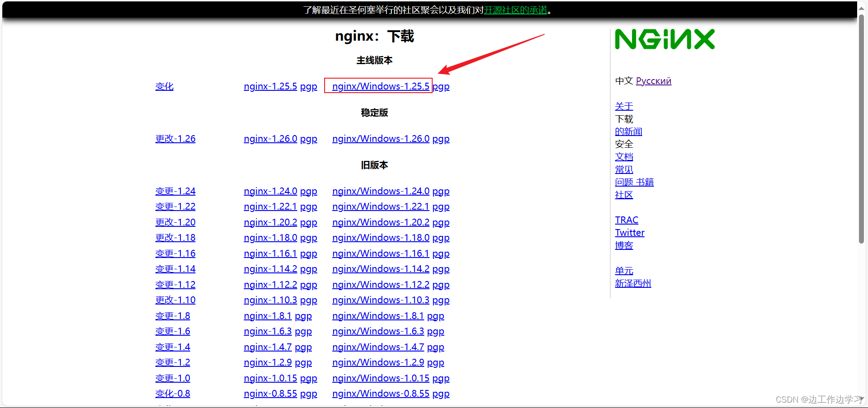Open the 变更-1.8 changes link

pyautogui.click(x=173, y=316)
